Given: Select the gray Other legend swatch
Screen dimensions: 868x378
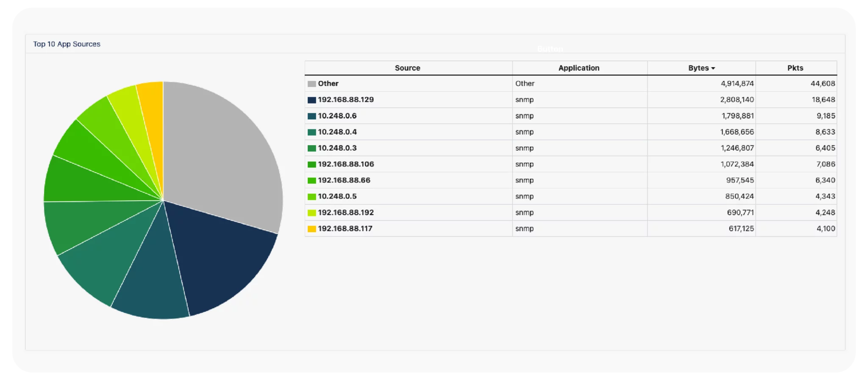Looking at the screenshot, I should click(312, 84).
